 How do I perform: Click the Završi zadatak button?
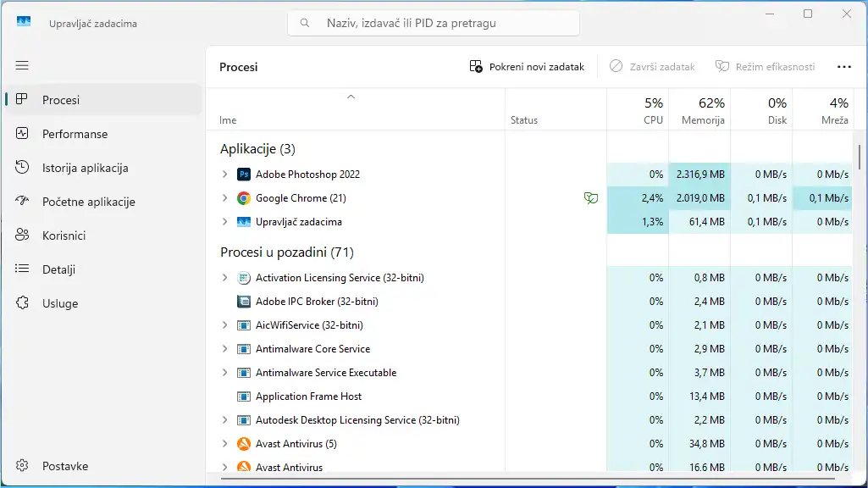pos(653,66)
